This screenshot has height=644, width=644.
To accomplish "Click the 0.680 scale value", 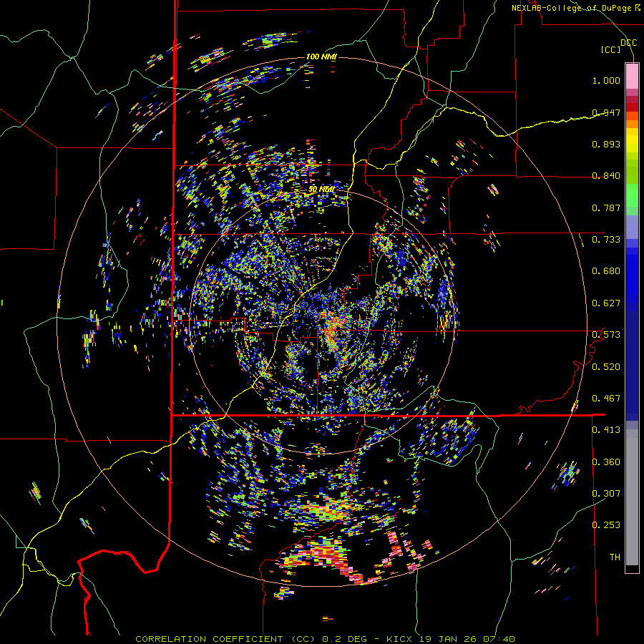I will [606, 271].
